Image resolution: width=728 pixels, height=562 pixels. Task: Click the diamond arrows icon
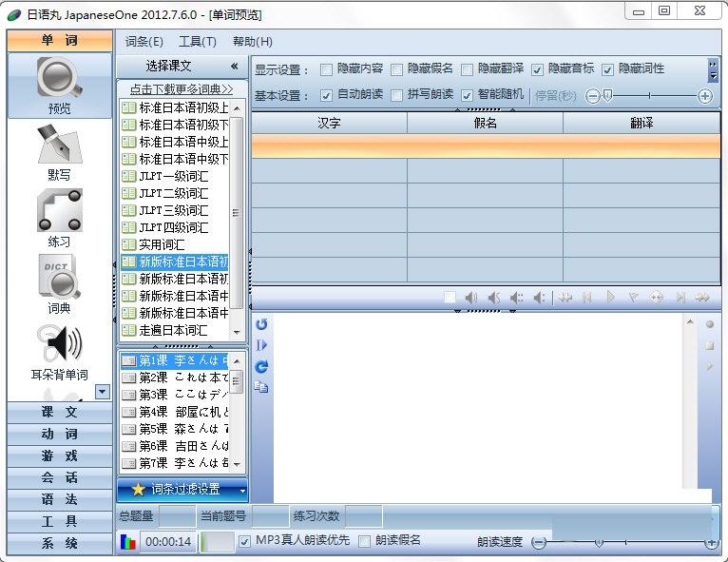coord(657,298)
